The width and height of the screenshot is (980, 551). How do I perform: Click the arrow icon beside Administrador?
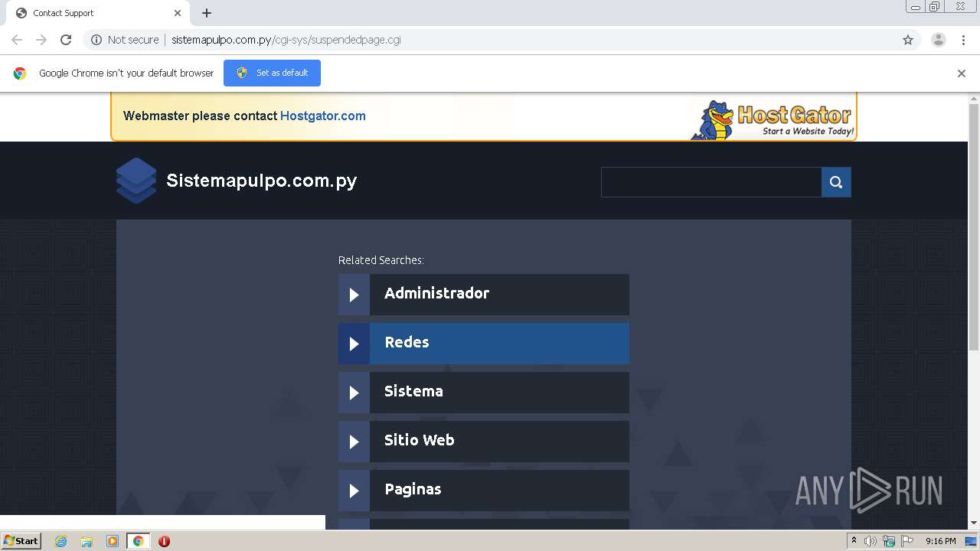354,295
